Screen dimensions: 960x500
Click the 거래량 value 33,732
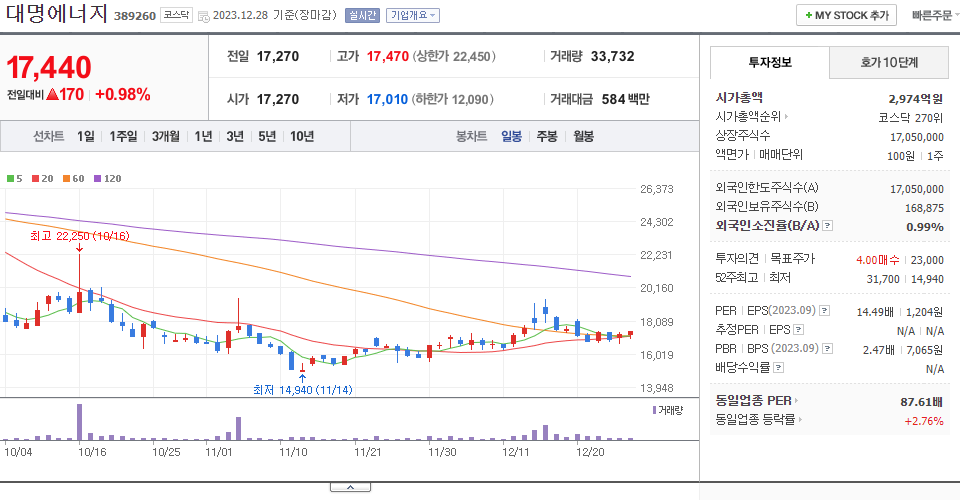pos(612,56)
